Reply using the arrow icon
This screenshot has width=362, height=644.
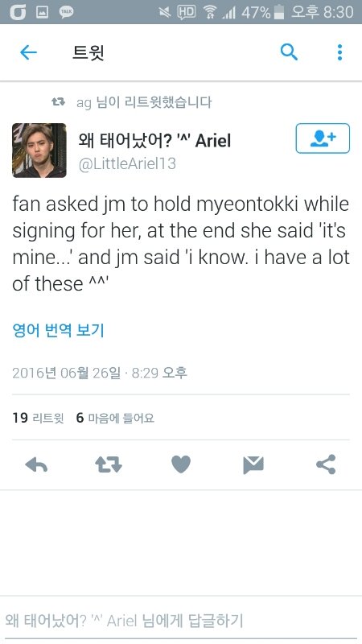pyautogui.click(x=36, y=464)
